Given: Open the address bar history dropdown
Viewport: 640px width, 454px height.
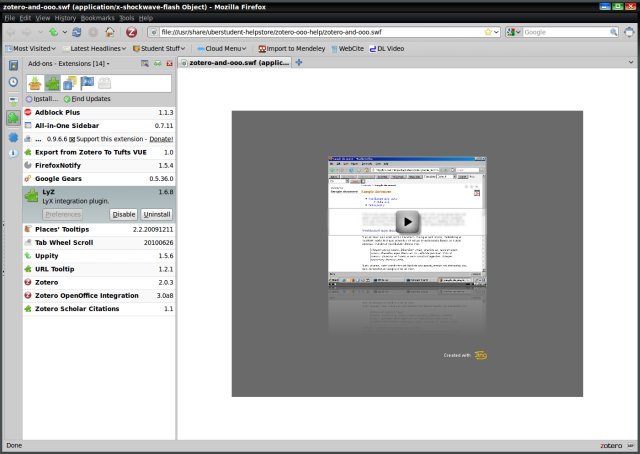Looking at the screenshot, I should click(496, 32).
